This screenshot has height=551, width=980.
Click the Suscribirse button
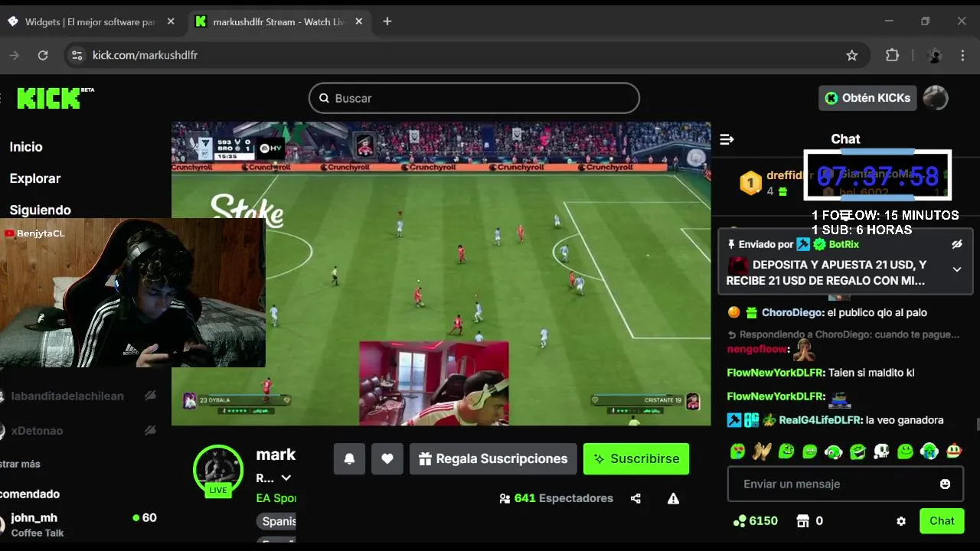636,459
